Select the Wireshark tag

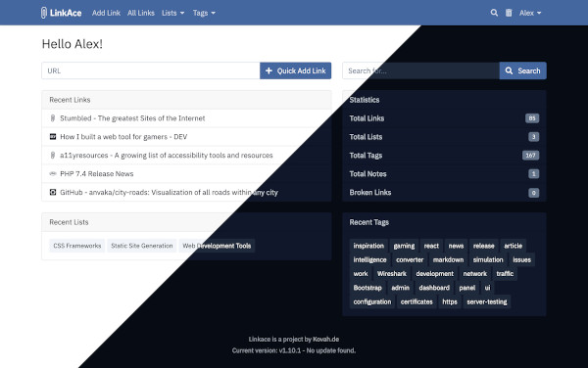click(x=392, y=274)
